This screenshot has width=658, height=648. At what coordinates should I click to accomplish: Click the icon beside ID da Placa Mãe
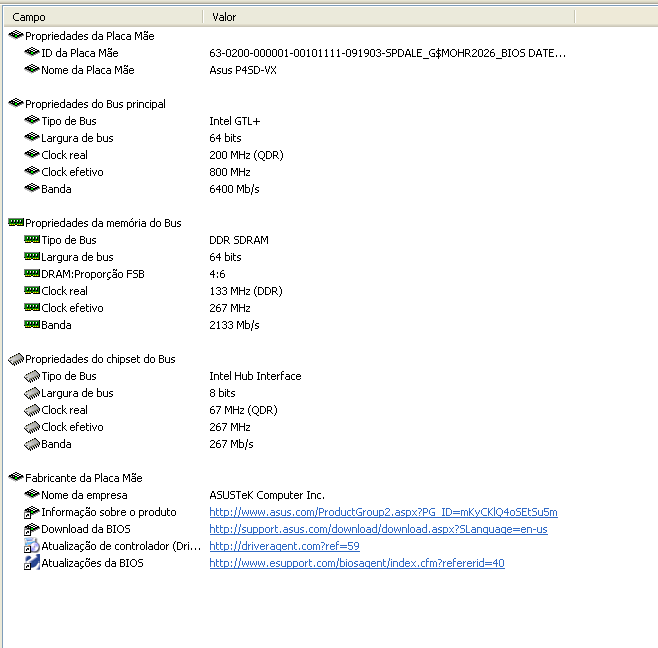pyautogui.click(x=32, y=52)
